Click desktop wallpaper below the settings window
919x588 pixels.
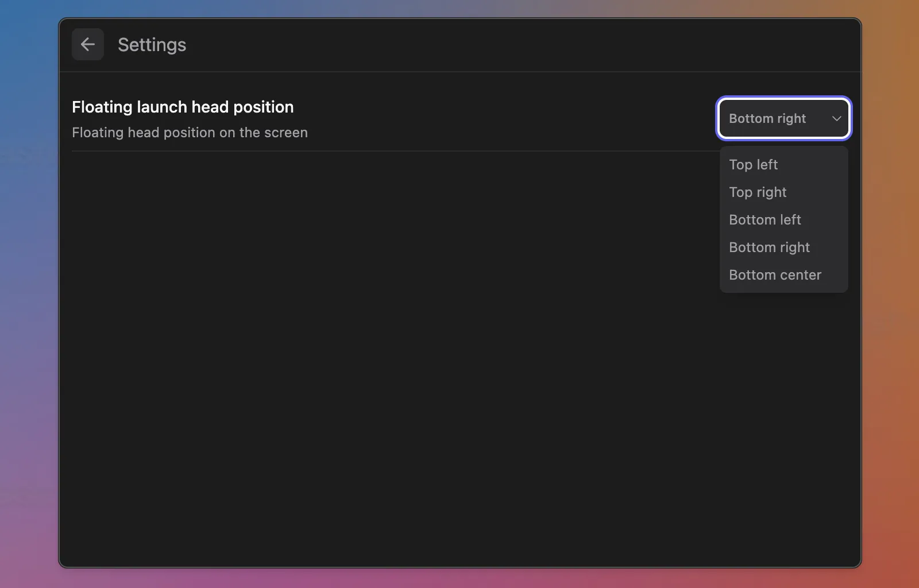coord(459,578)
